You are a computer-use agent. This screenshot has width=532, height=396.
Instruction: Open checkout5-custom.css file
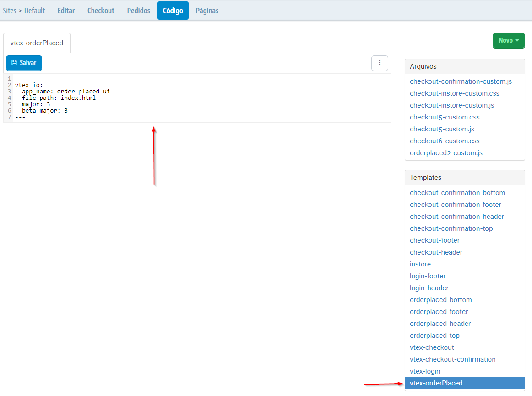[x=445, y=117]
